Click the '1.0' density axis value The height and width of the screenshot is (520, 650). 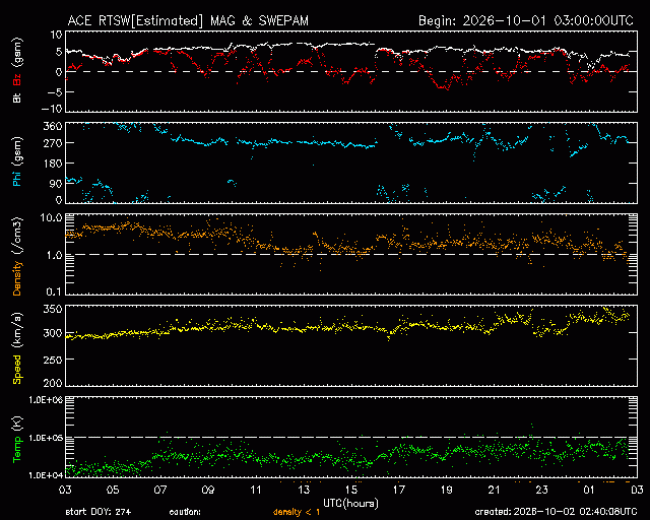(53, 255)
